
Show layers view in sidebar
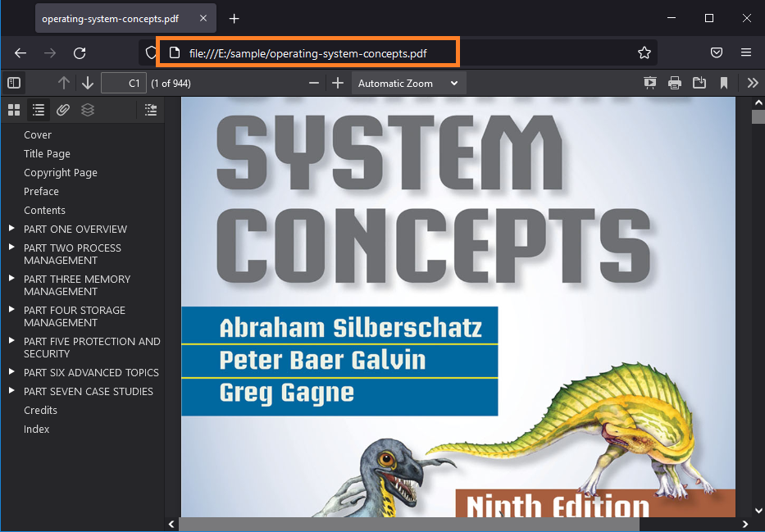88,110
